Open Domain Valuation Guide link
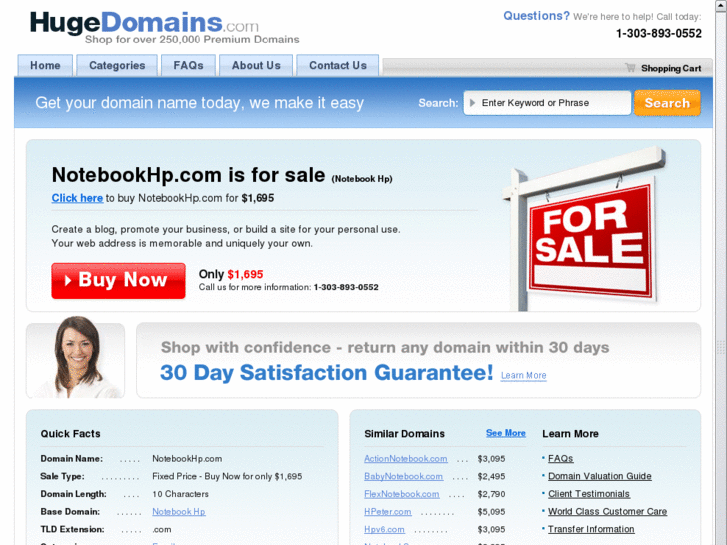The width and height of the screenshot is (727, 545). click(x=599, y=476)
